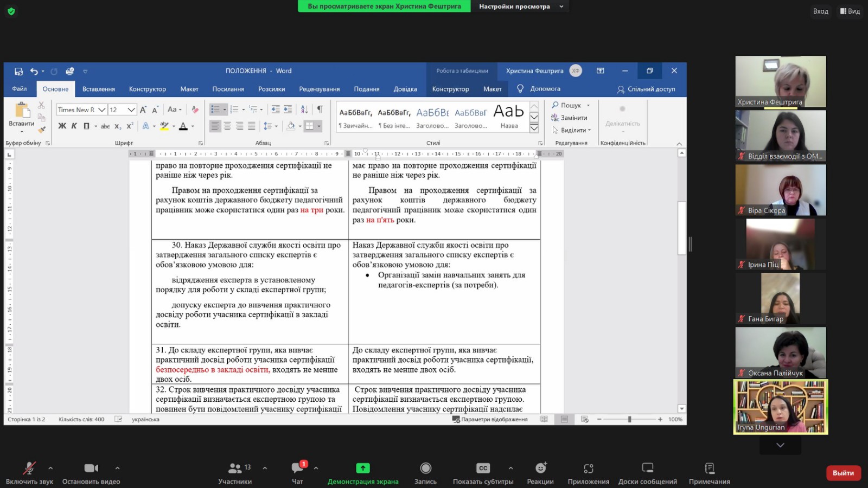Switch to the Розсилки ribbon tab
This screenshot has height=488, width=868.
(x=272, y=89)
